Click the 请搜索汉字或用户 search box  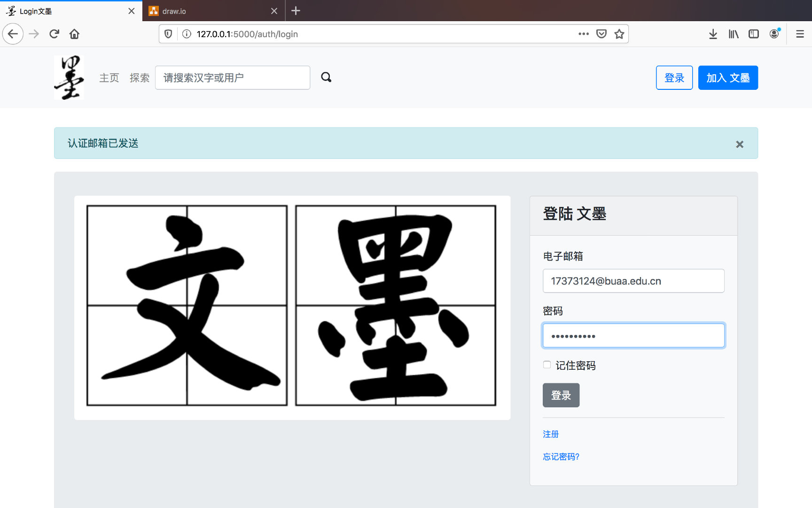[x=233, y=78]
